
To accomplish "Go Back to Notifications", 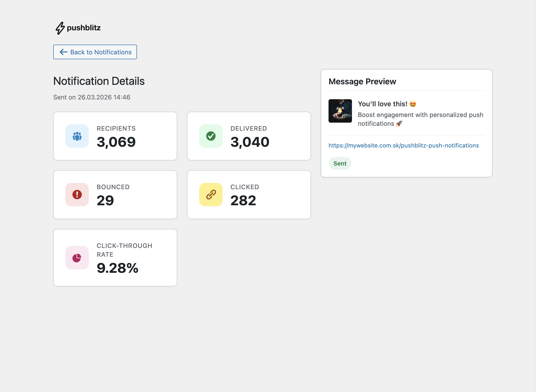I will tap(95, 52).
